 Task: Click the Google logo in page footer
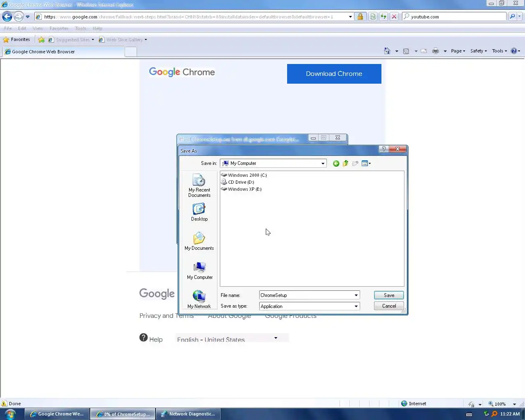point(157,294)
